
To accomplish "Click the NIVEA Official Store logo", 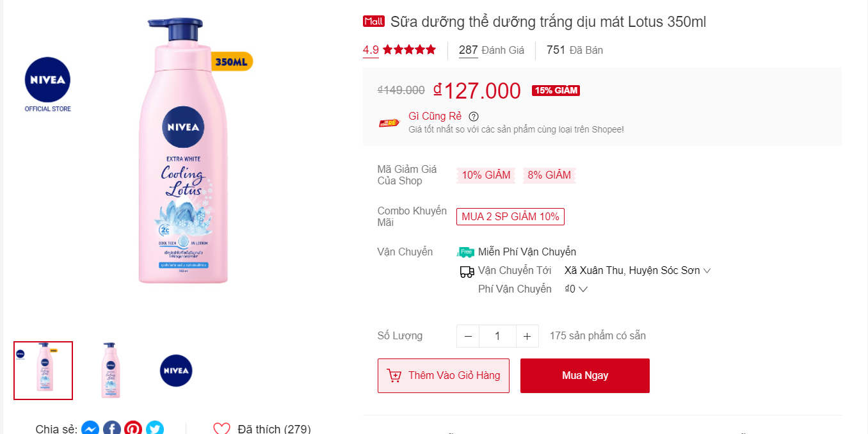I will (x=47, y=84).
